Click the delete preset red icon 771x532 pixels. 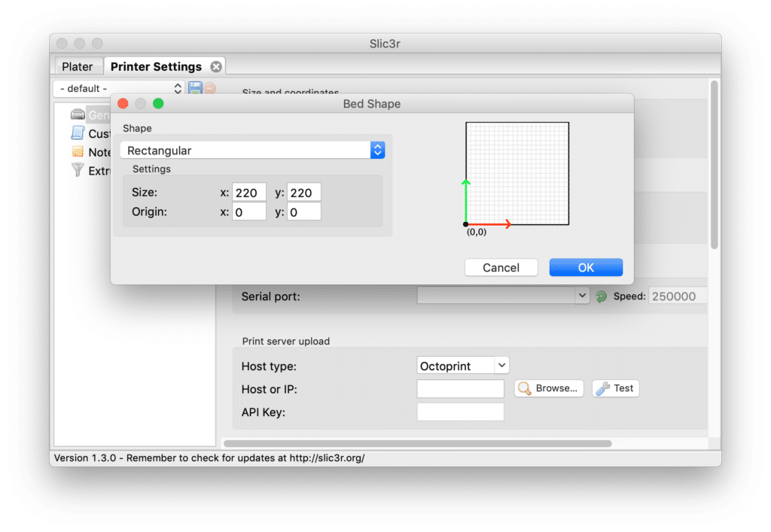pyautogui.click(x=209, y=88)
